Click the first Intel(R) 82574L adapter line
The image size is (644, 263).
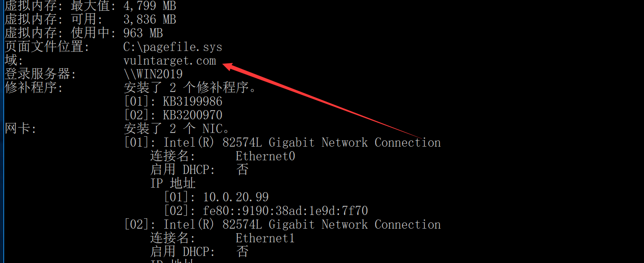click(x=282, y=142)
